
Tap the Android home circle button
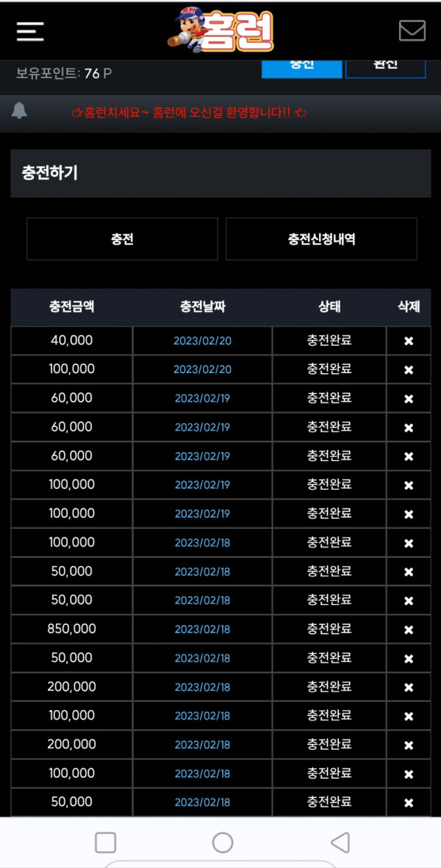[x=222, y=842]
